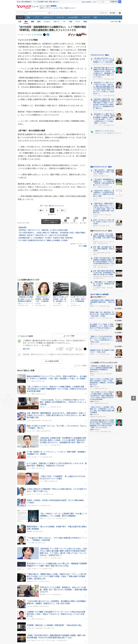
Task: Select the エキスパート tab
Action: pyautogui.click(x=48, y=17)
